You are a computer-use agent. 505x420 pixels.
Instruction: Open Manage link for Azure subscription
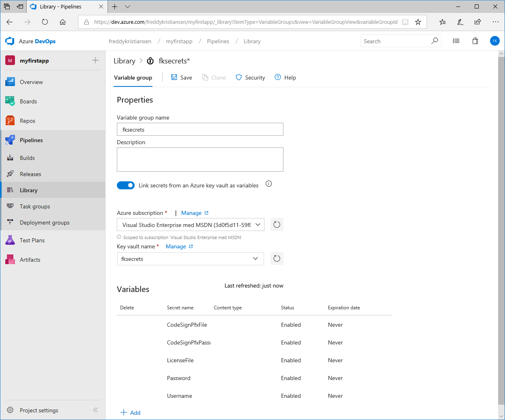[192, 213]
